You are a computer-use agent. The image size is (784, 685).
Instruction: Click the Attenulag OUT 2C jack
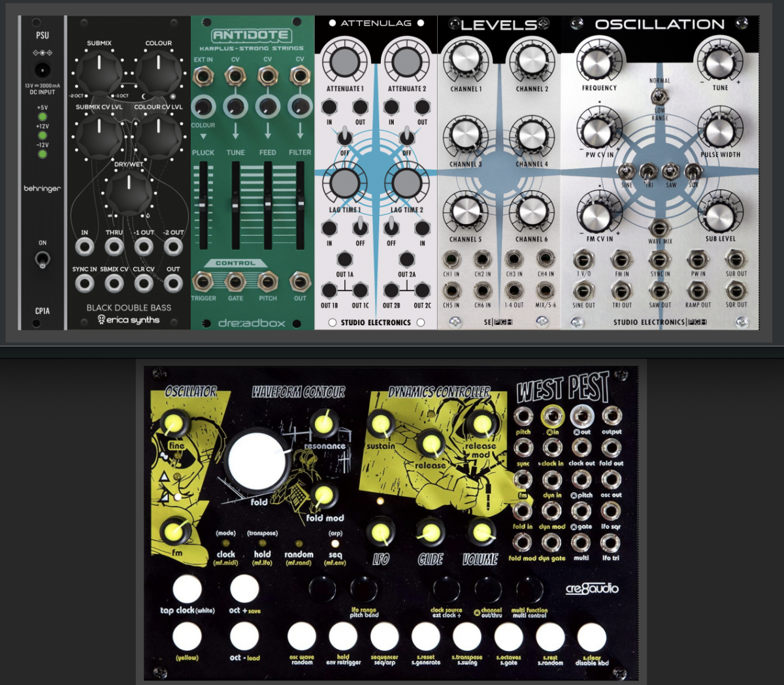pyautogui.click(x=423, y=291)
